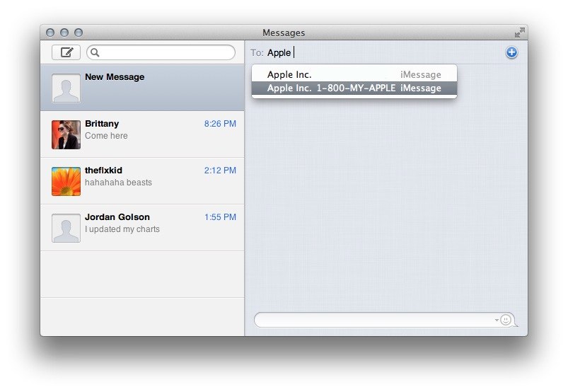
Task: Click the 2:12 PM timestamp
Action: [x=220, y=171]
